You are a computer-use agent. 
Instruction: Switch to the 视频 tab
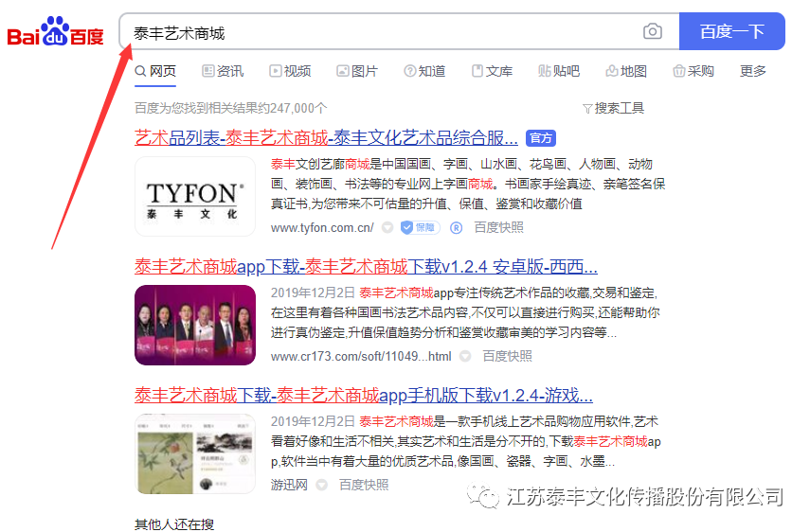290,71
